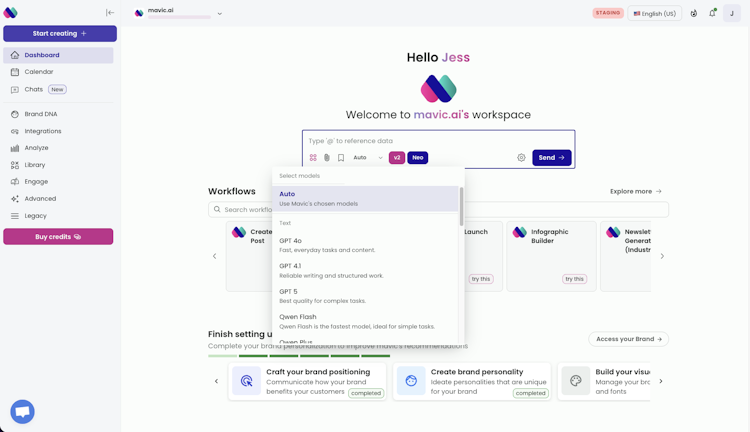750x432 pixels.
Task: Click the brand personality face icon
Action: [411, 381]
